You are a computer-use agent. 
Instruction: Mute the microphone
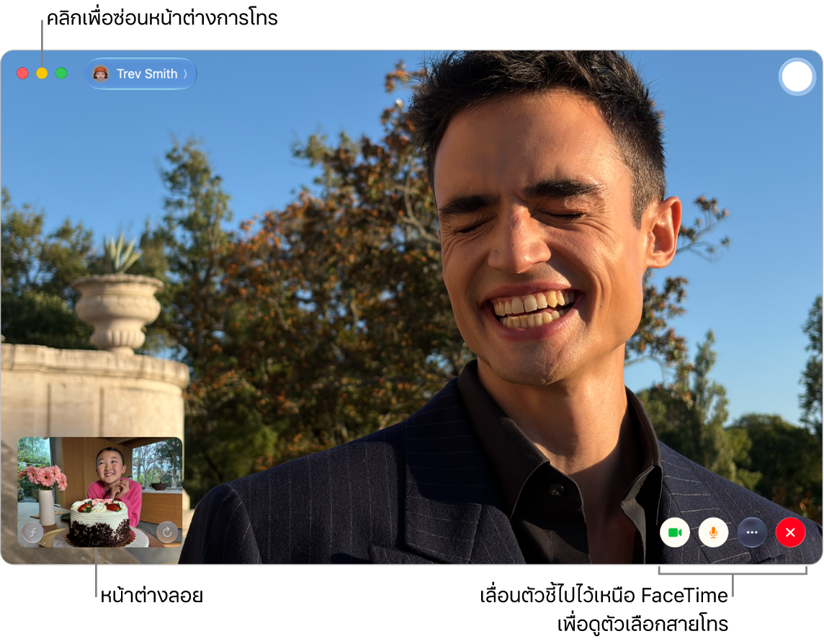(x=713, y=532)
